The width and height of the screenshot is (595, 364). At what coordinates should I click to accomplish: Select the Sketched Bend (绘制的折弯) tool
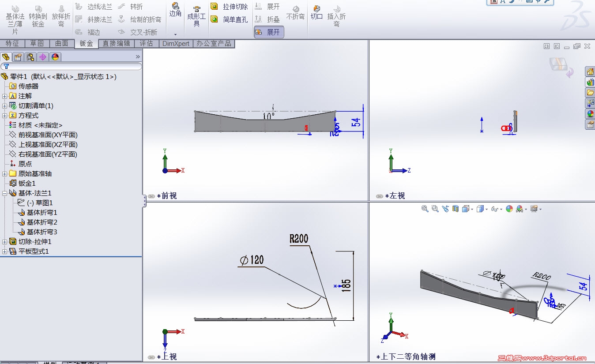(139, 19)
